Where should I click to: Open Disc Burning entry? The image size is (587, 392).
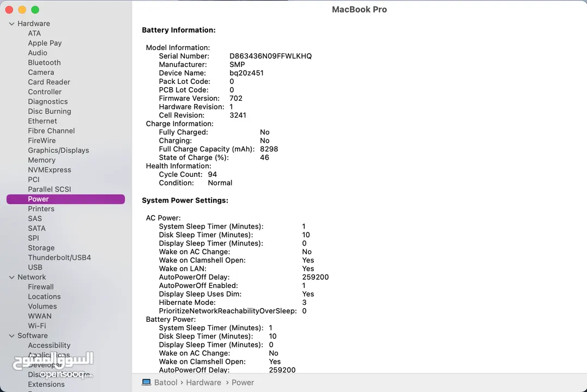[x=50, y=111]
